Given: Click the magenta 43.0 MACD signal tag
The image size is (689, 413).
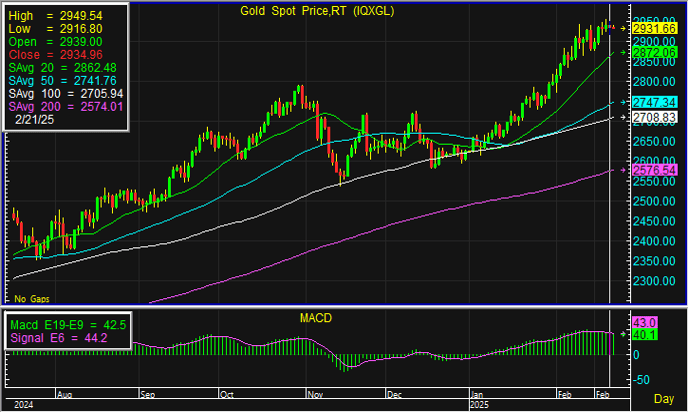Looking at the screenshot, I should [x=644, y=322].
